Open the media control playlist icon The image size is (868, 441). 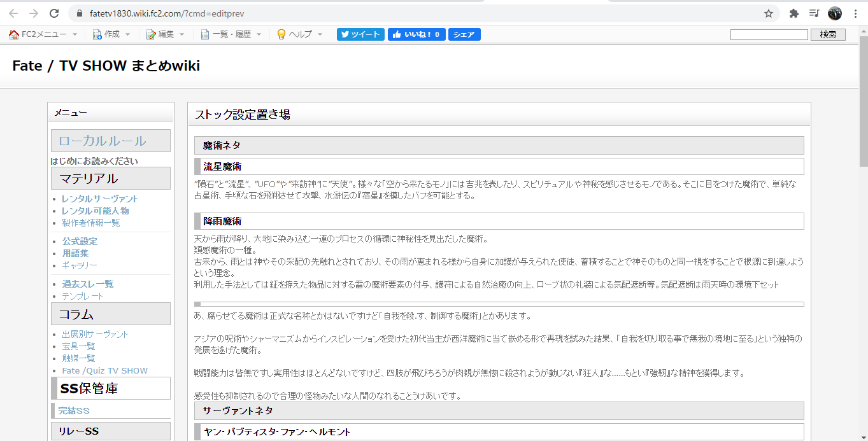(814, 13)
